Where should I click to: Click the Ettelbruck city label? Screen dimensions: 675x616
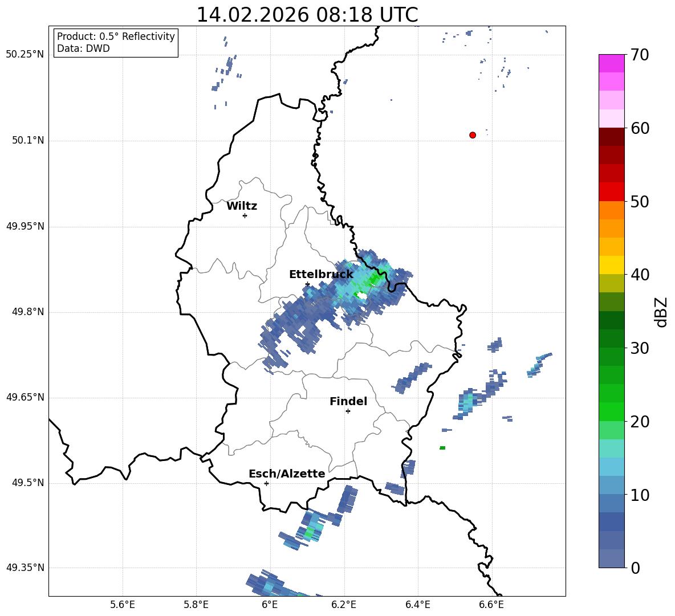click(321, 275)
